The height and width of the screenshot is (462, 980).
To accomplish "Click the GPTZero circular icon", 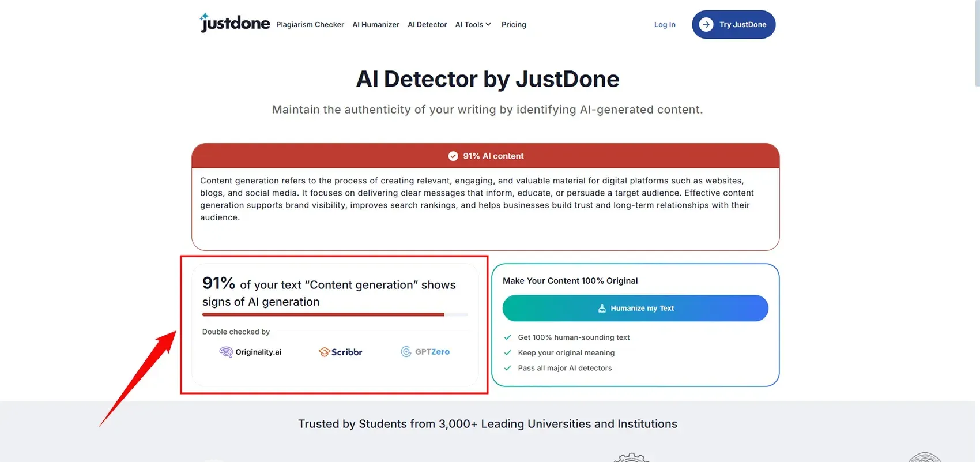I will pyautogui.click(x=406, y=352).
